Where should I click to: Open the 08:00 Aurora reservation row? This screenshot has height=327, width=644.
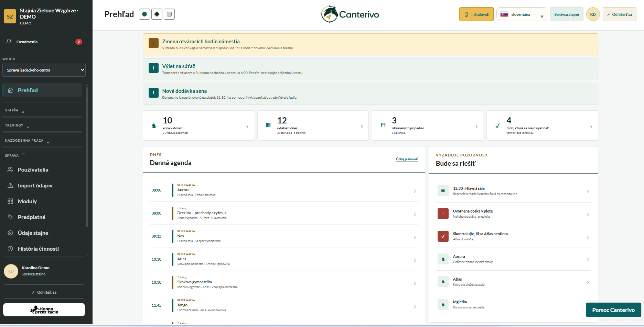pos(284,190)
